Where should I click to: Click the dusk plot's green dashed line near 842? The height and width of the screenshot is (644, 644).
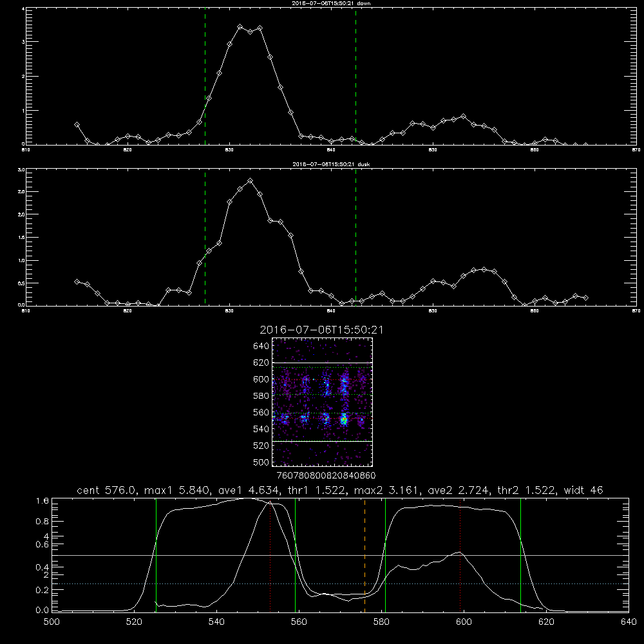pyautogui.click(x=355, y=238)
